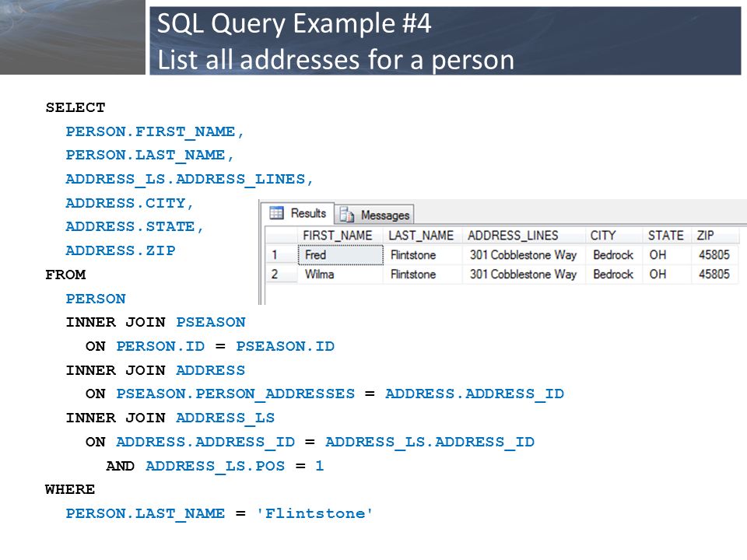The image size is (747, 560).
Task: Click the SELECT keyword
Action: click(x=75, y=107)
